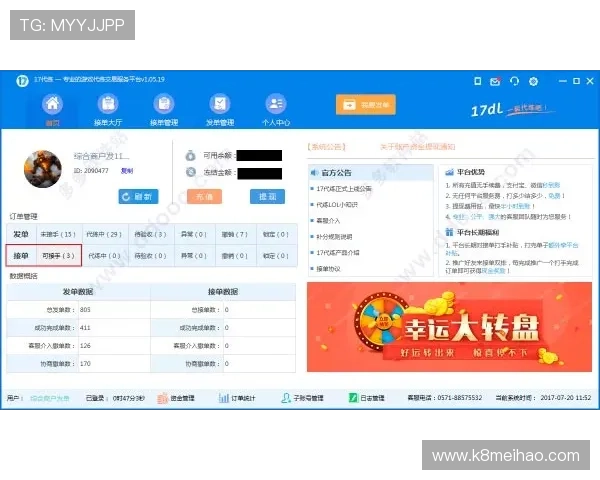Click the mini window icon in title bar

478,81
